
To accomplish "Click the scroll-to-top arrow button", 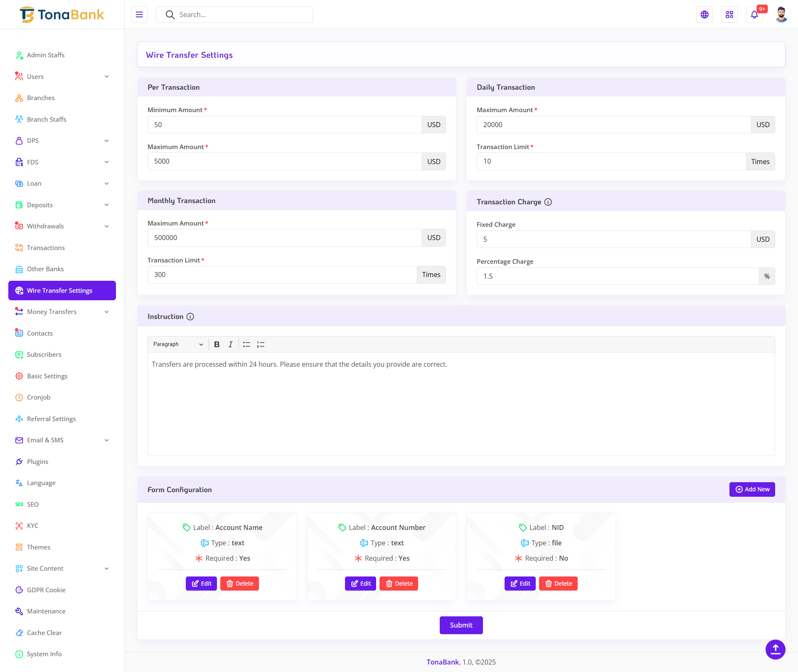I will [775, 649].
